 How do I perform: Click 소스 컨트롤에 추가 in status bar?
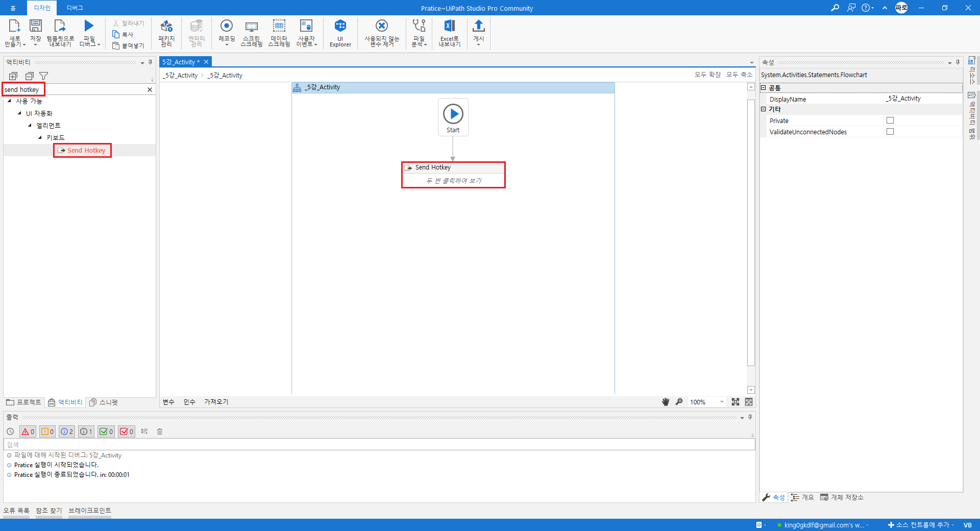[921, 525]
